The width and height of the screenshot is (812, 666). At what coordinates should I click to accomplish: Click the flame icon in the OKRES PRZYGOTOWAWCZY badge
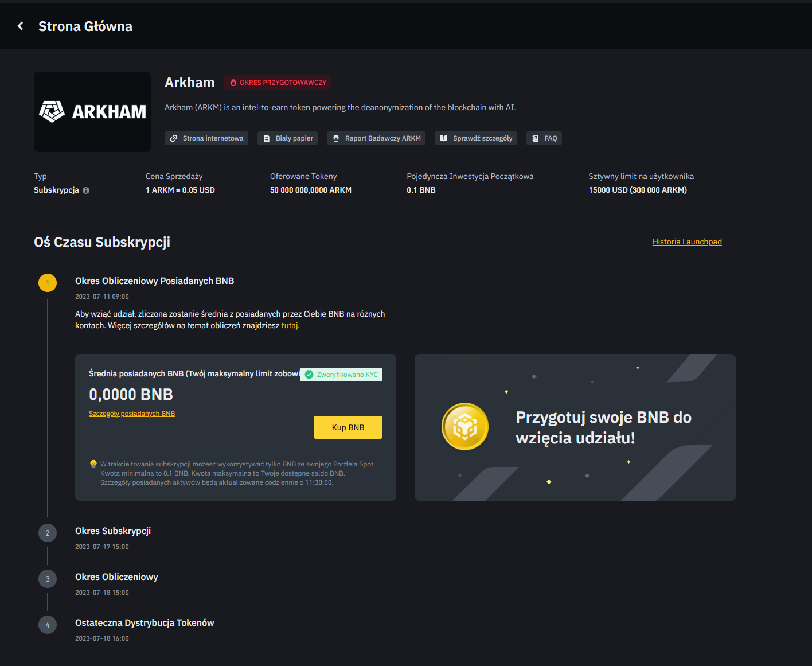[233, 83]
